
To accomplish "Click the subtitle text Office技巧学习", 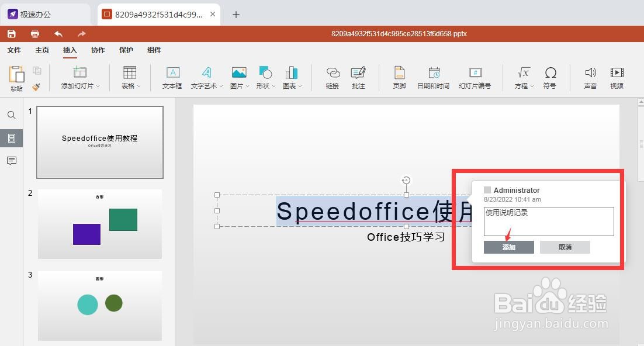I will (406, 237).
